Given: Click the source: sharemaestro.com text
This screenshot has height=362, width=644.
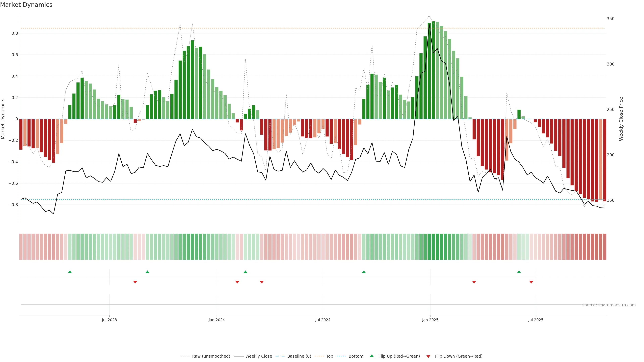Looking at the screenshot, I should (x=609, y=305).
